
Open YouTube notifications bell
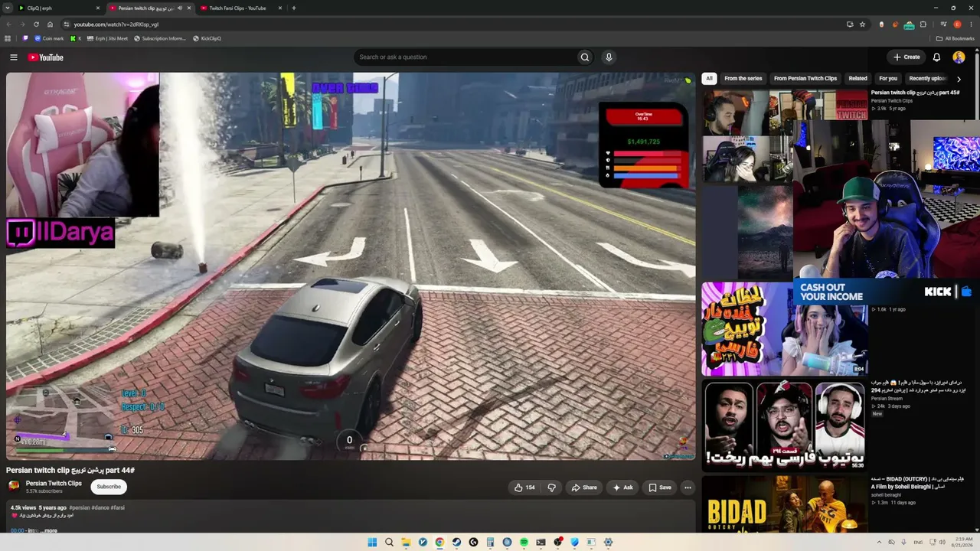click(936, 57)
